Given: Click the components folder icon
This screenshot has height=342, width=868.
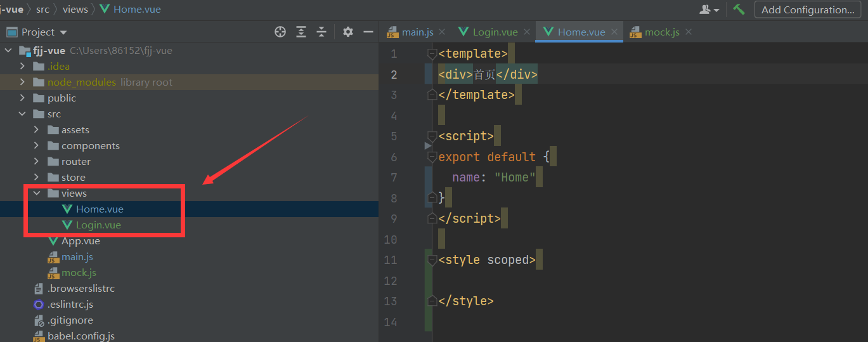Looking at the screenshot, I should click(53, 145).
